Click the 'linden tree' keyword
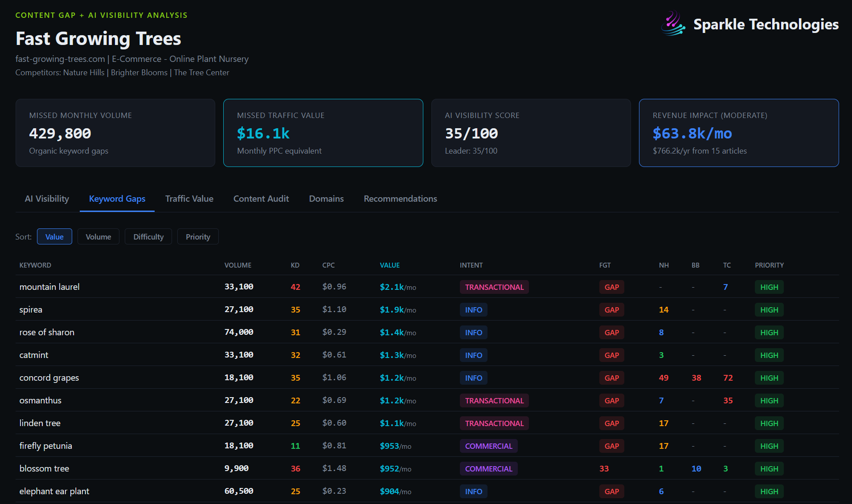The image size is (852, 504). (40, 423)
